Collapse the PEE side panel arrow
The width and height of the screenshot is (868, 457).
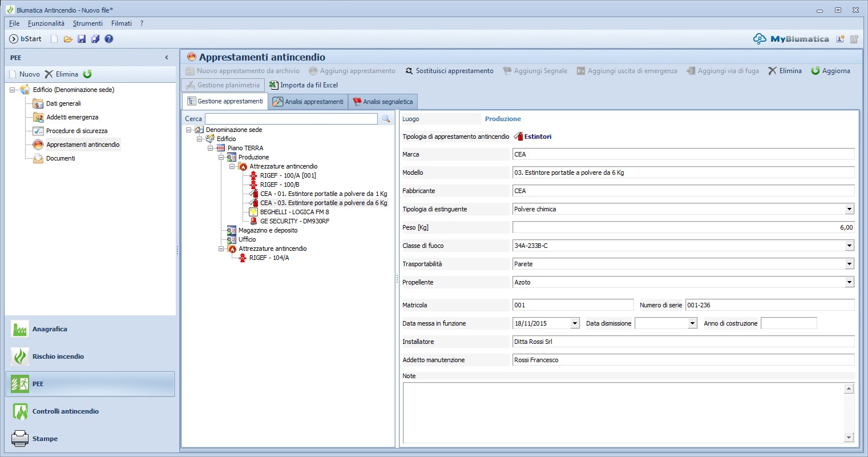click(167, 58)
